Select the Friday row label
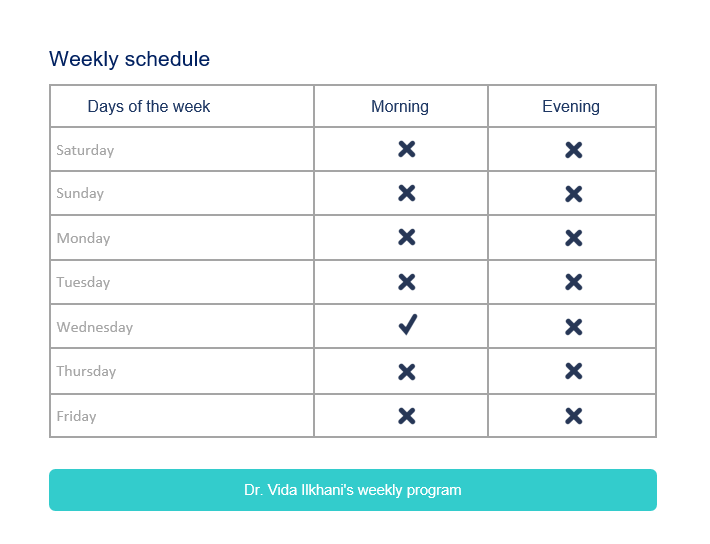The height and width of the screenshot is (544, 710). (76, 416)
